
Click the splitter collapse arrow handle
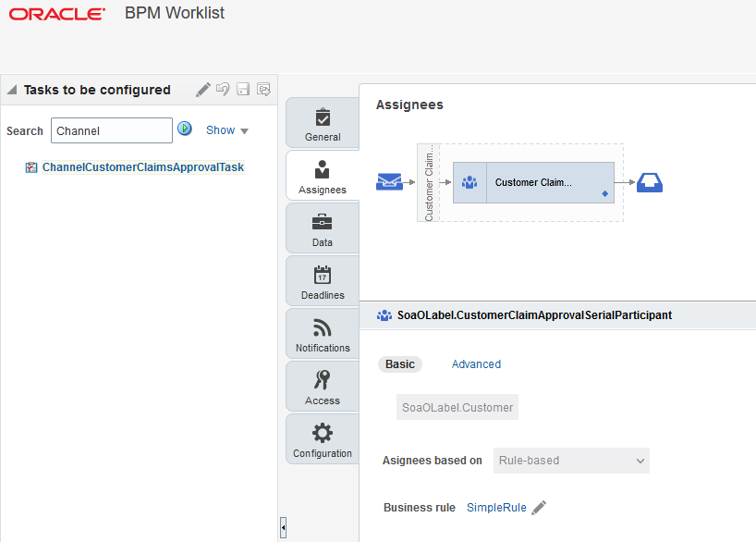(283, 527)
